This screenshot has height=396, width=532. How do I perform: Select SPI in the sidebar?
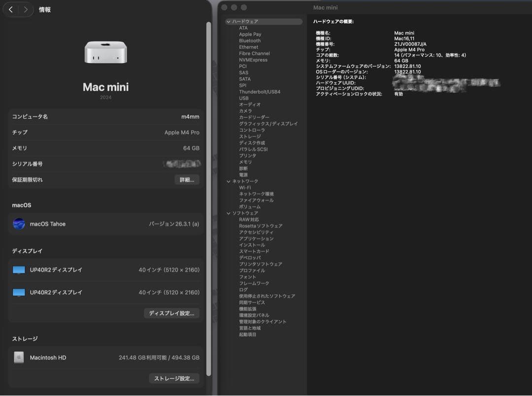click(x=242, y=86)
